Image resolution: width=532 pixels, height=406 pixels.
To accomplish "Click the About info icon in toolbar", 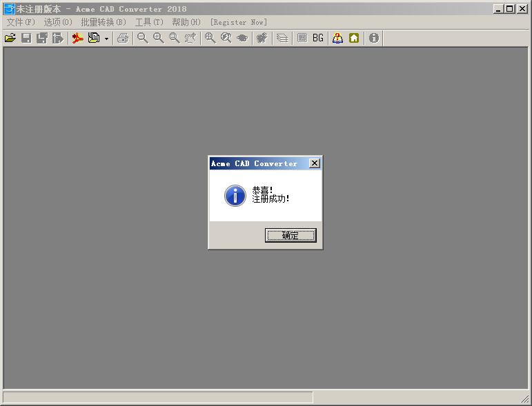I will tap(374, 38).
